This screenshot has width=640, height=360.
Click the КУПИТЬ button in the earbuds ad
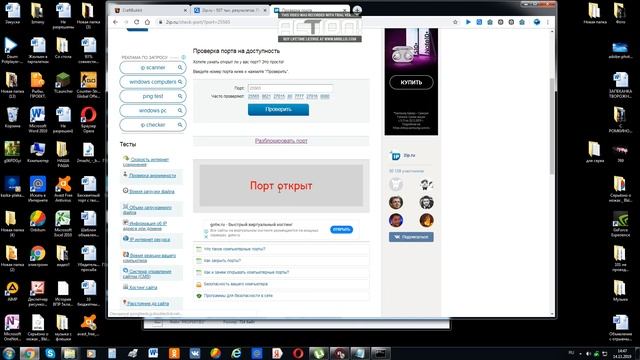(x=411, y=82)
